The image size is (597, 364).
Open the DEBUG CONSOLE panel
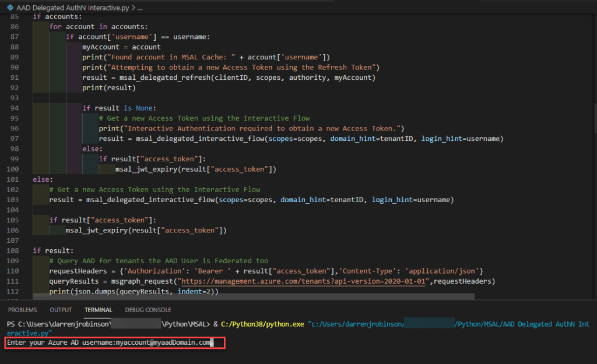click(x=148, y=309)
